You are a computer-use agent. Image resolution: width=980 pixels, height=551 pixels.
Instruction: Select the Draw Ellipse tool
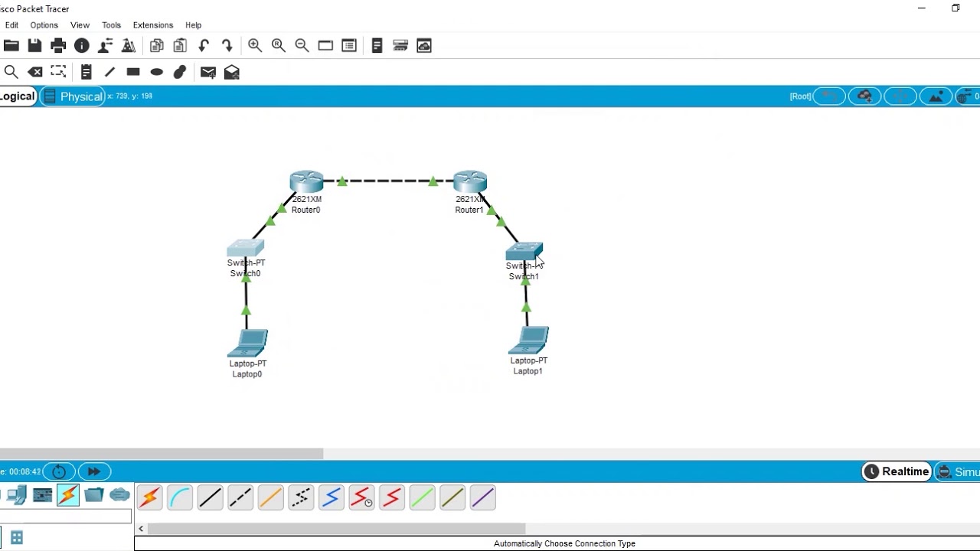[x=157, y=72]
